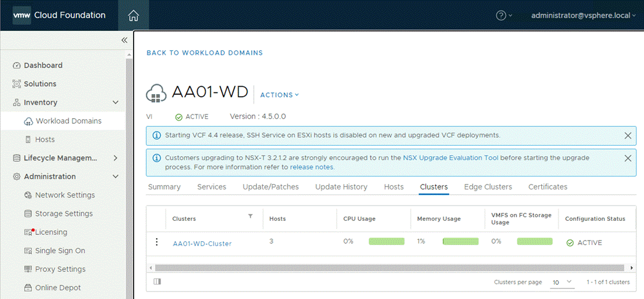The image size is (644, 299).
Task: Open Hosts under Inventory
Action: coord(45,140)
